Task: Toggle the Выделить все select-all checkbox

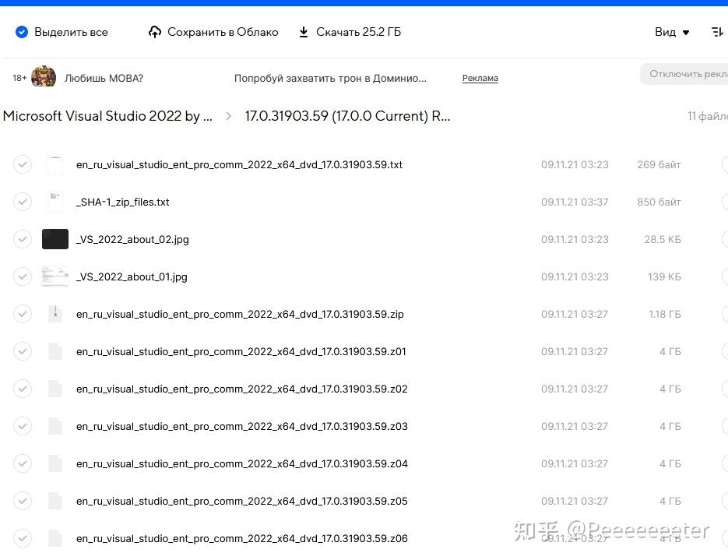Action: click(x=21, y=32)
